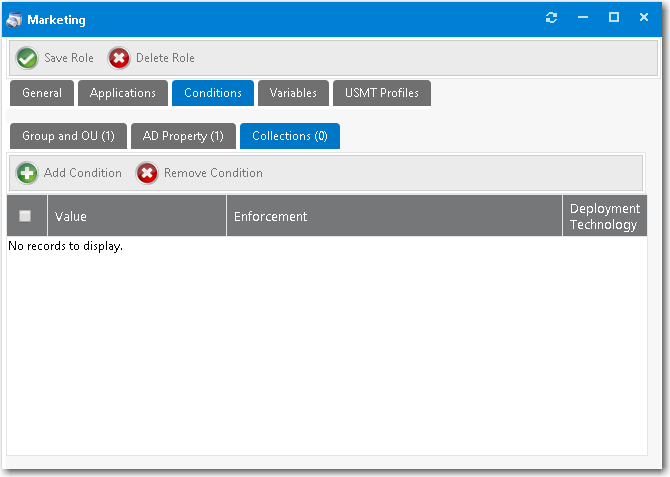Click the Deployment Technology column header
This screenshot has height=477, width=670.
click(x=605, y=216)
